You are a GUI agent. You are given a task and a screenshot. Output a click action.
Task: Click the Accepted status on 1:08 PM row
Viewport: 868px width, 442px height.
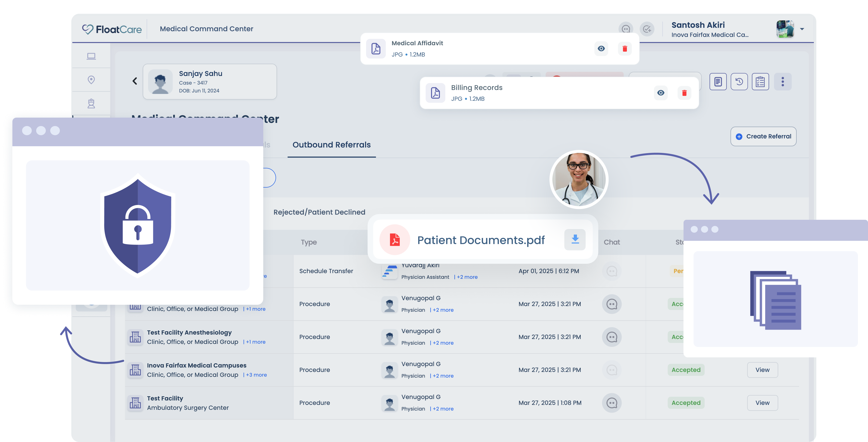tap(686, 403)
